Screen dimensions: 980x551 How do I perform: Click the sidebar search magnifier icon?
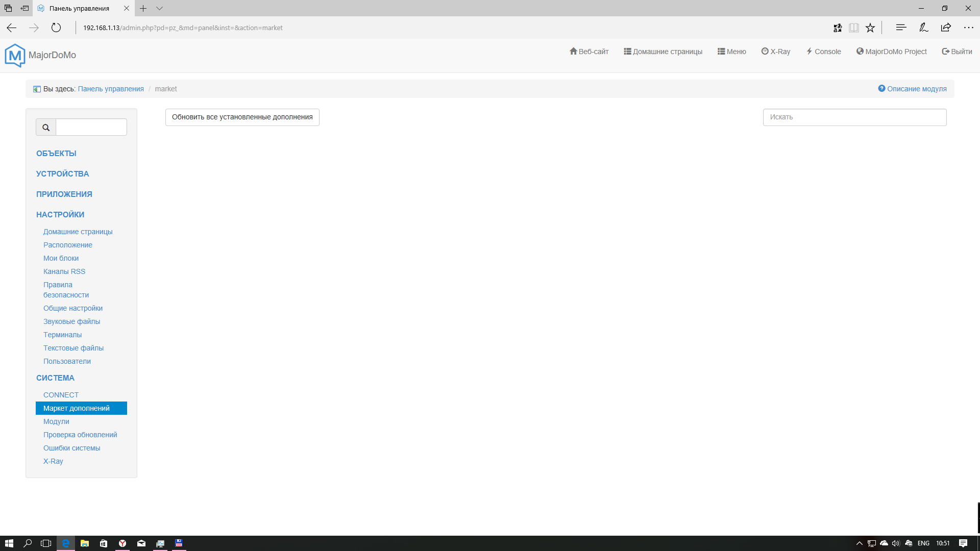pos(46,128)
